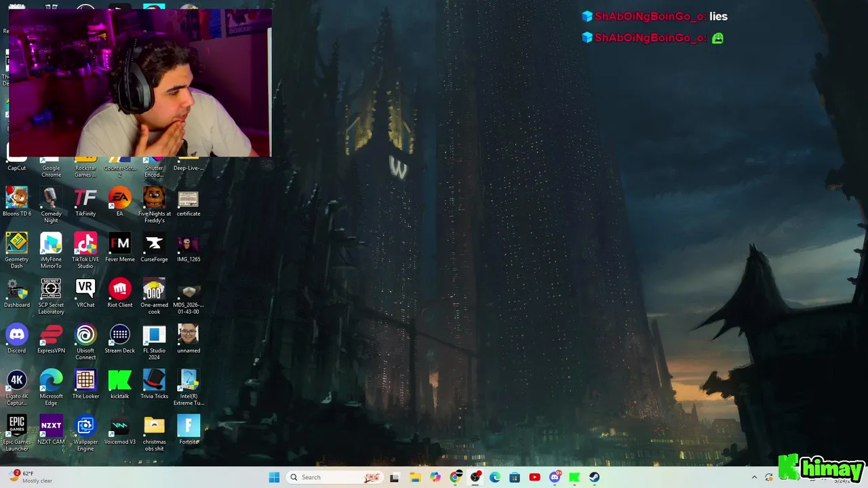Launch the kicktalk desktop icon
Image resolution: width=868 pixels, height=488 pixels.
[120, 380]
